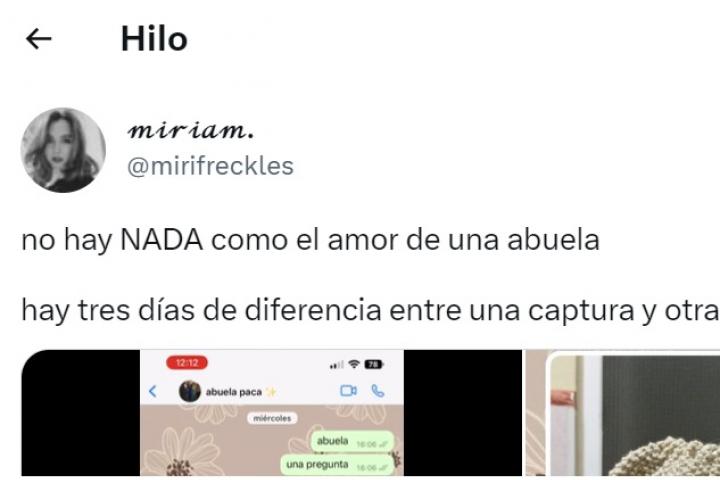The image size is (720, 480).
Task: Tap the phone call icon in the chat header
Action: tap(377, 391)
